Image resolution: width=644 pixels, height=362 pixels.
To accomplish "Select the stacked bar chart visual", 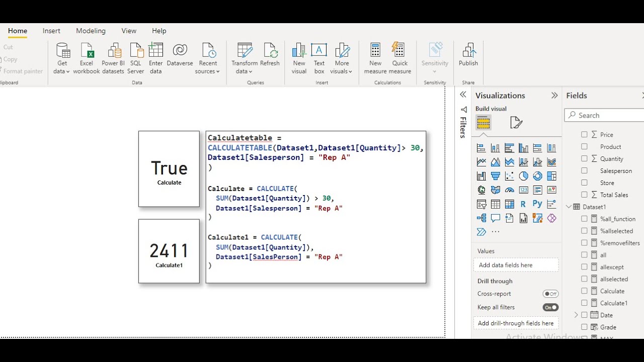I will coord(481,148).
